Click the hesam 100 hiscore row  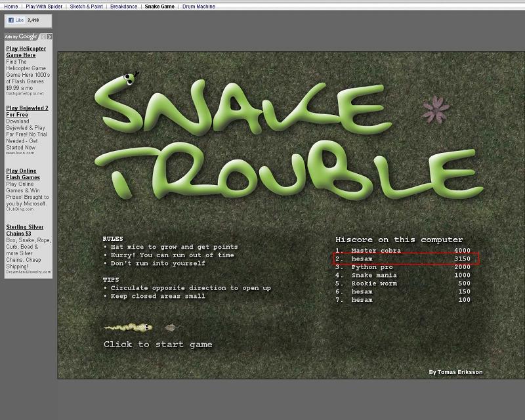[403, 300]
